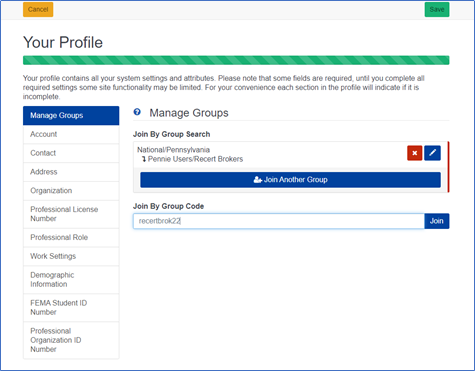Open the Work Settings section
The width and height of the screenshot is (475, 371).
coord(71,256)
